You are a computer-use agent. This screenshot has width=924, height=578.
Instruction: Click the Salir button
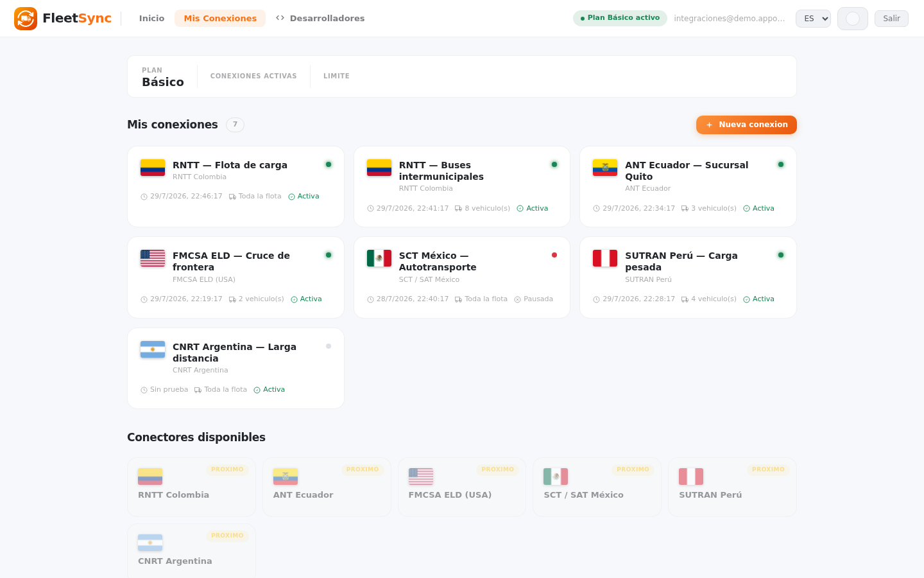tap(891, 19)
